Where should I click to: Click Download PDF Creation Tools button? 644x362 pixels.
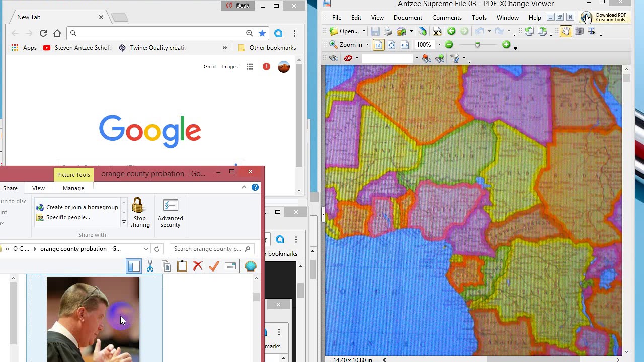pos(604,18)
